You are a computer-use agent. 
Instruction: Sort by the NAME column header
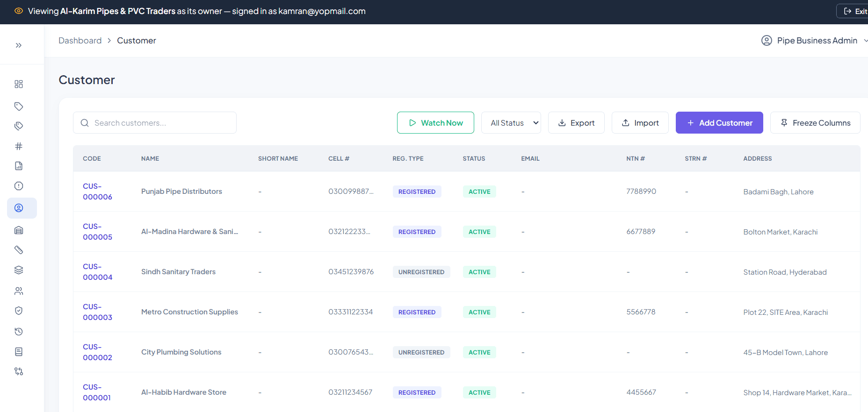tap(150, 159)
